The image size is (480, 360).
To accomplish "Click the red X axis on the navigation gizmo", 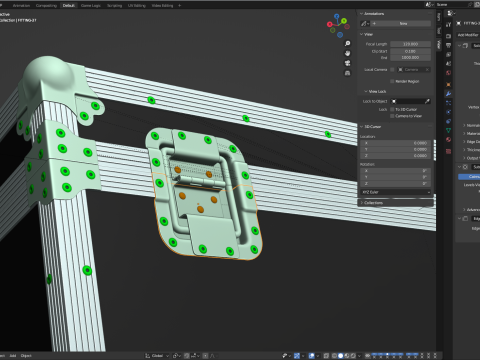I will [x=329, y=24].
